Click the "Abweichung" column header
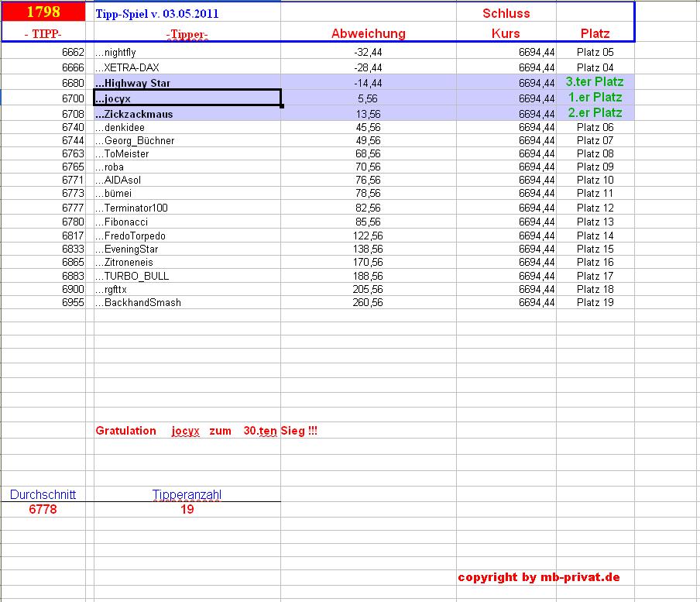This screenshot has height=602, width=700. pos(368,34)
